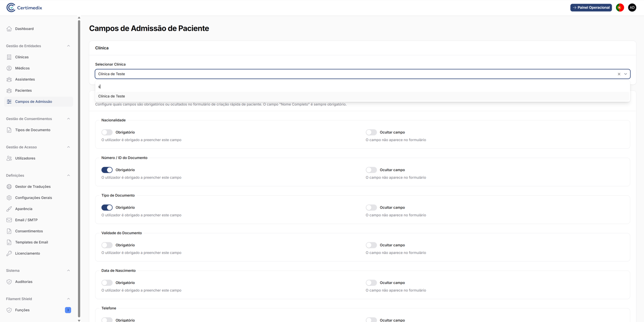644x322 pixels.
Task: Open the AD user avatar menu
Action: (632, 8)
